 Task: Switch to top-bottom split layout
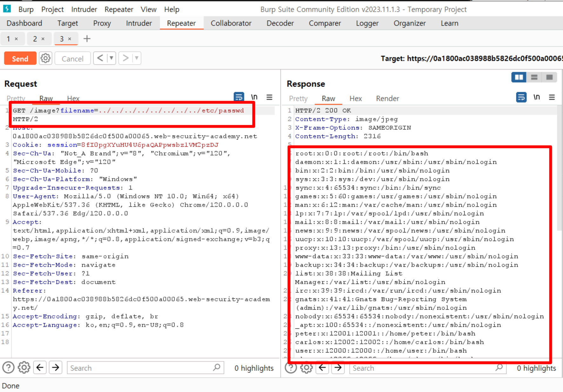[534, 77]
